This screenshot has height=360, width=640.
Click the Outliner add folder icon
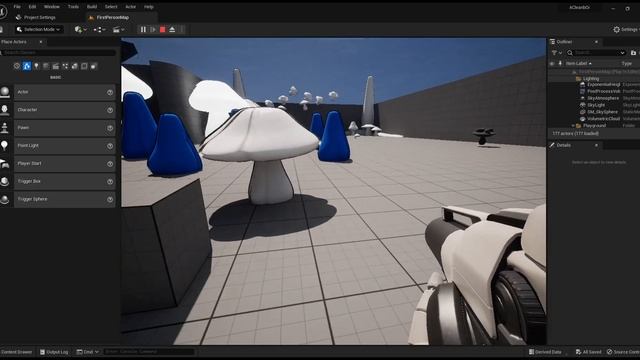point(633,53)
